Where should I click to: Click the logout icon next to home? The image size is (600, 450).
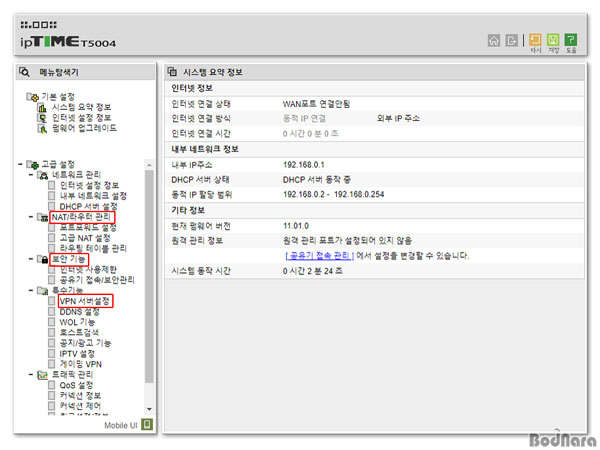pos(512,41)
